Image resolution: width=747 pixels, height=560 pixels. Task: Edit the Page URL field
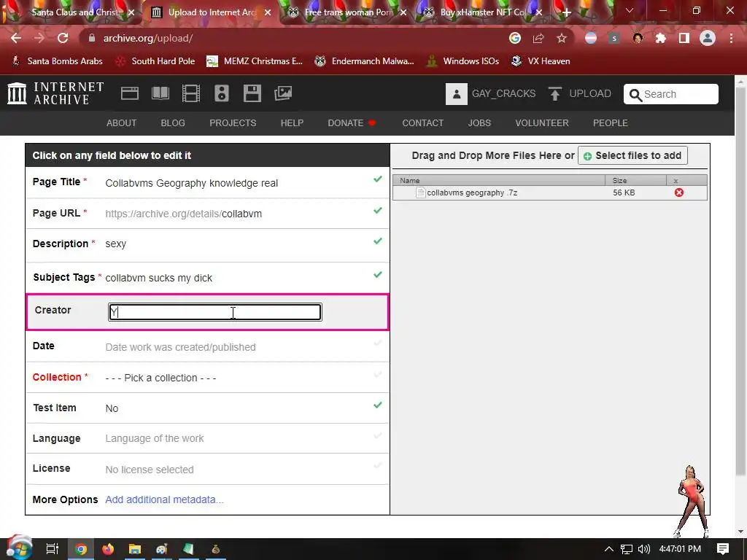click(x=207, y=214)
